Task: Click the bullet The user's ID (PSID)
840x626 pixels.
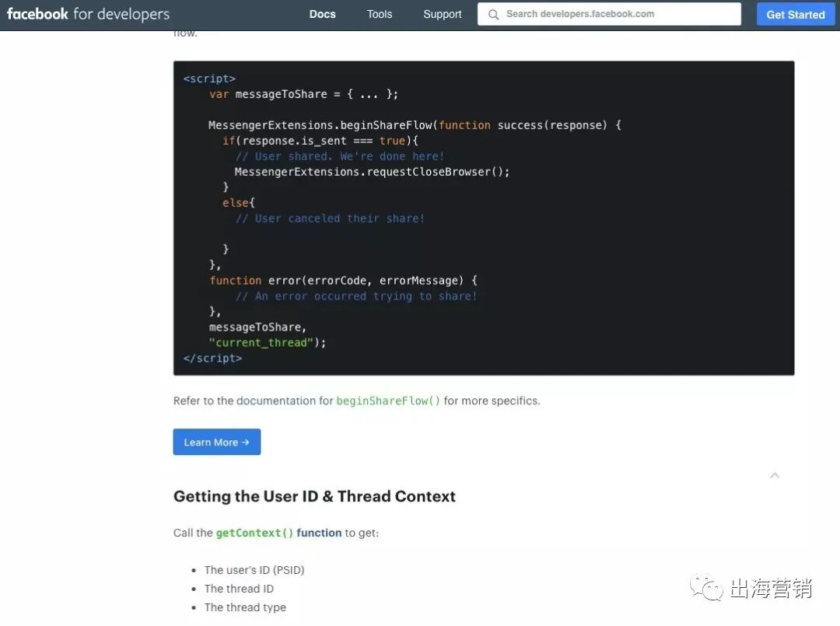Action: point(254,570)
